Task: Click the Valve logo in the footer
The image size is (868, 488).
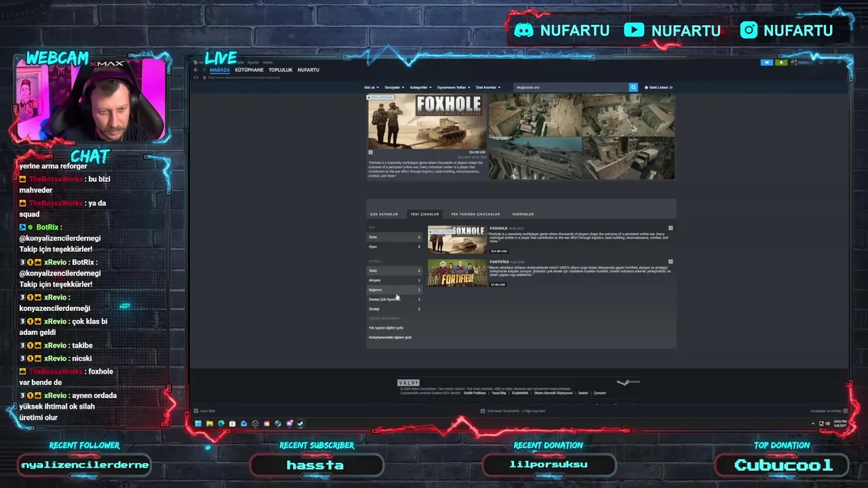Action: (408, 383)
